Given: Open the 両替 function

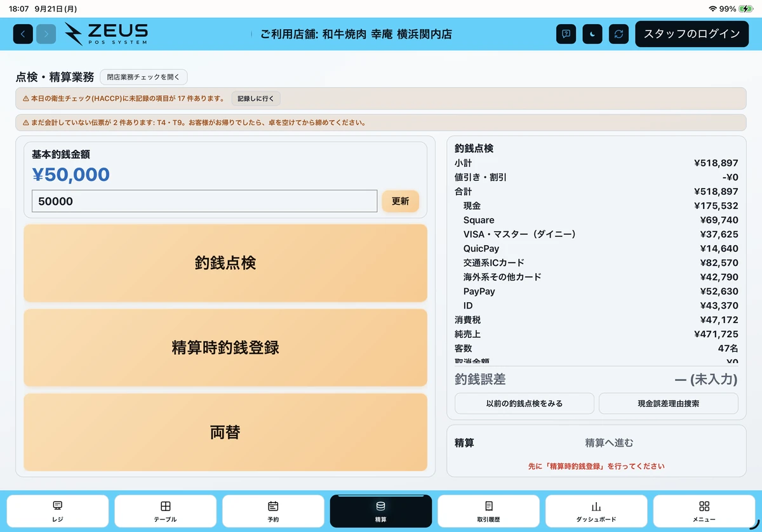Looking at the screenshot, I should point(225,432).
